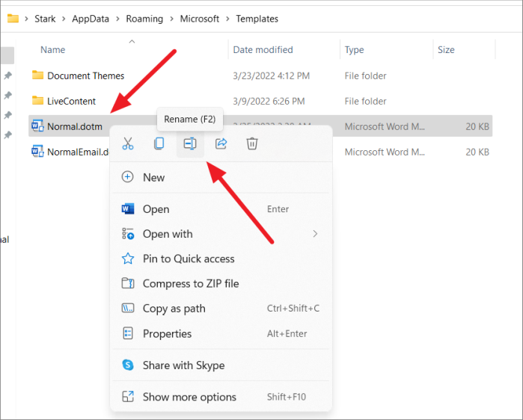523x420 pixels.
Task: Click chevron after Stark in breadcrumb
Action: (x=64, y=19)
